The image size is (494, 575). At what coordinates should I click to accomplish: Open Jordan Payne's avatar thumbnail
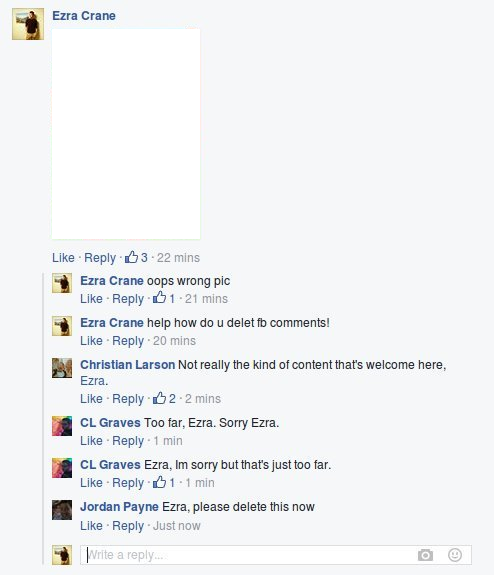(x=62, y=510)
